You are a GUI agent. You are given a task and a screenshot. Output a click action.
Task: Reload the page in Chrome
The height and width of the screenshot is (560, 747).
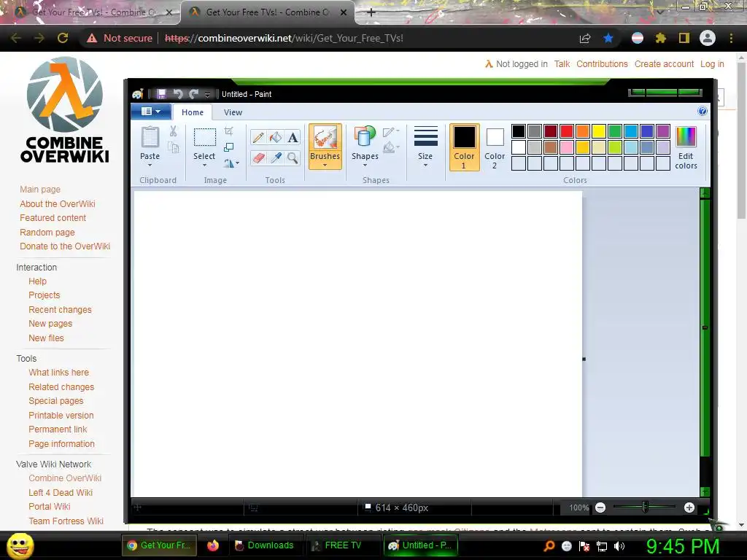click(x=63, y=38)
